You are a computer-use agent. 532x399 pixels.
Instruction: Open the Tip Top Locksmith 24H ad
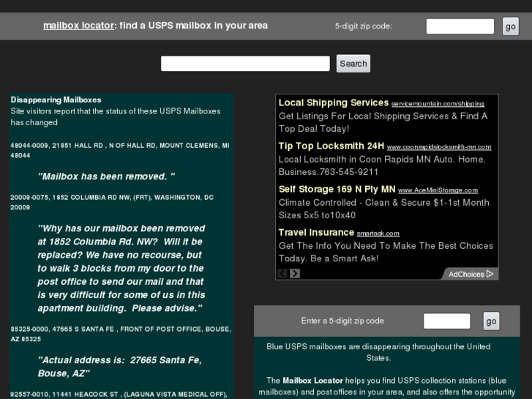[331, 146]
